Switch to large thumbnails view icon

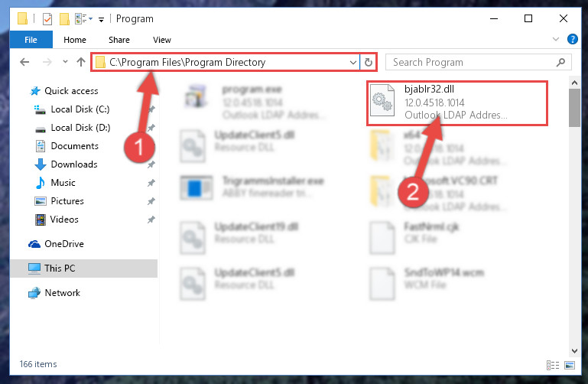569,365
